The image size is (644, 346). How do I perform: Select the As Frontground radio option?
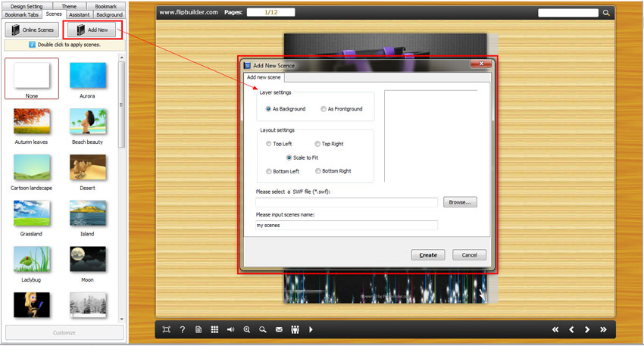[x=324, y=109]
